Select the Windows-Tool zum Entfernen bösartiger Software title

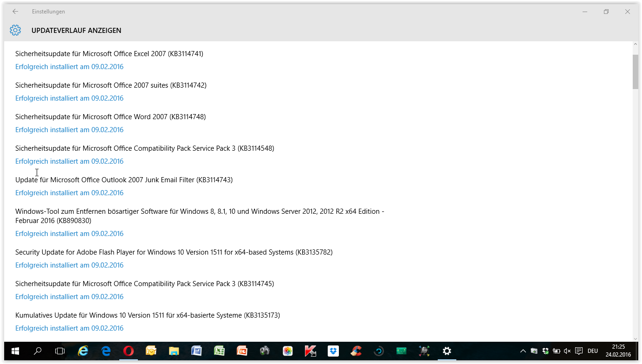200,216
